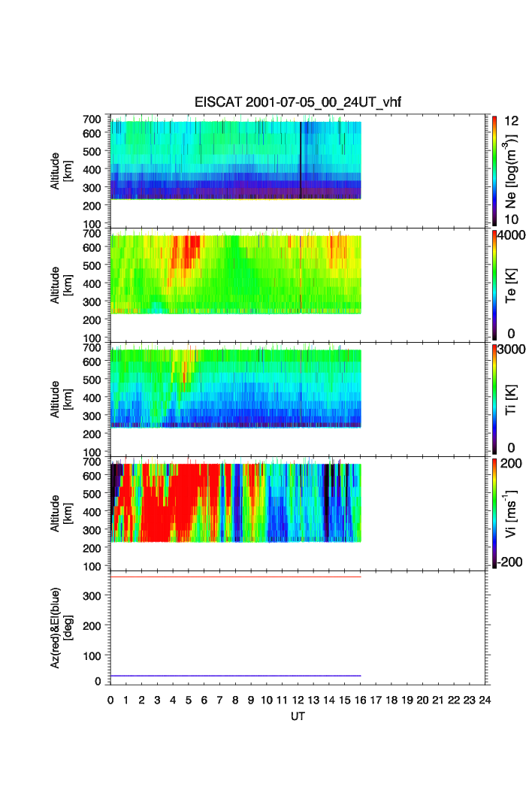The image size is (532, 799).
Task: Click the plot title EISCAT 2001-07-05_00_24UT_vhf
Action: pyautogui.click(x=298, y=103)
